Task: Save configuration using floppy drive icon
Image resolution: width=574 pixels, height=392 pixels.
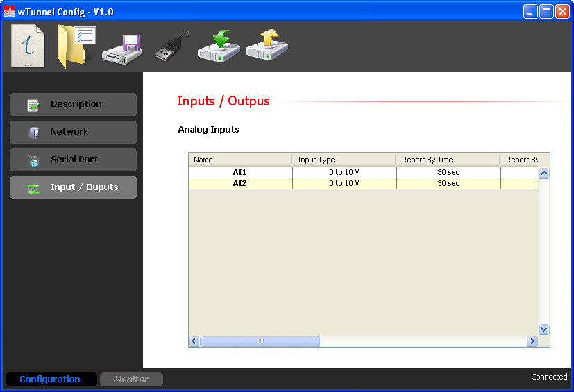Action: 122,49
